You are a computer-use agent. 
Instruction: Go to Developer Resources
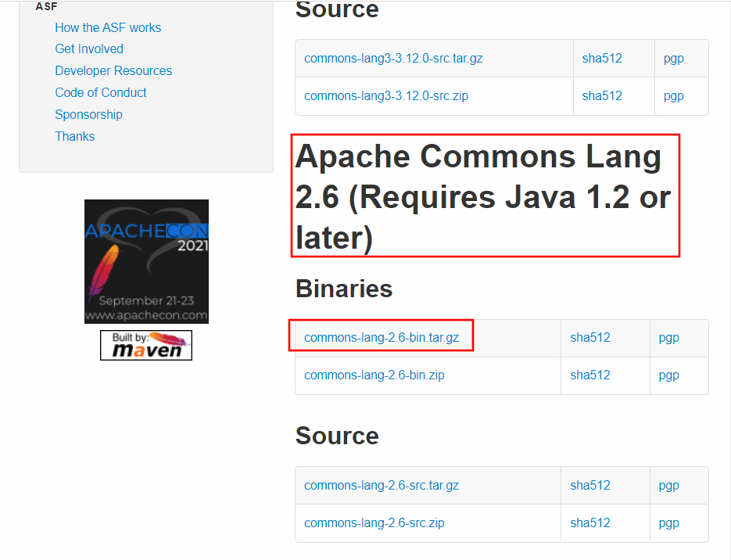(x=113, y=71)
